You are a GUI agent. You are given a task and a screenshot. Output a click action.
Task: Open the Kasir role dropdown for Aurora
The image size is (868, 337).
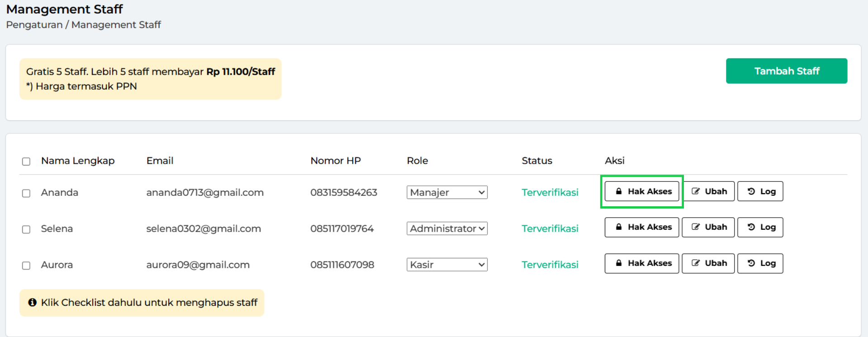pyautogui.click(x=446, y=265)
